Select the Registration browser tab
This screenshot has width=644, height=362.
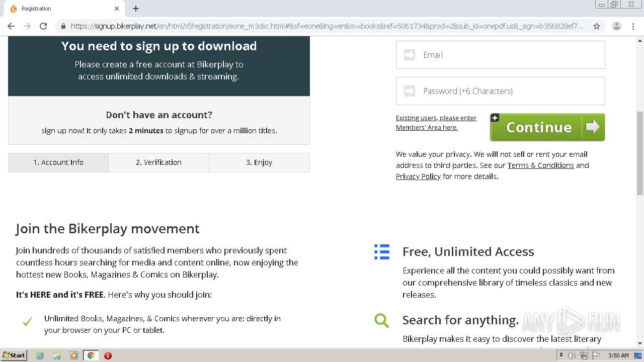(x=64, y=9)
